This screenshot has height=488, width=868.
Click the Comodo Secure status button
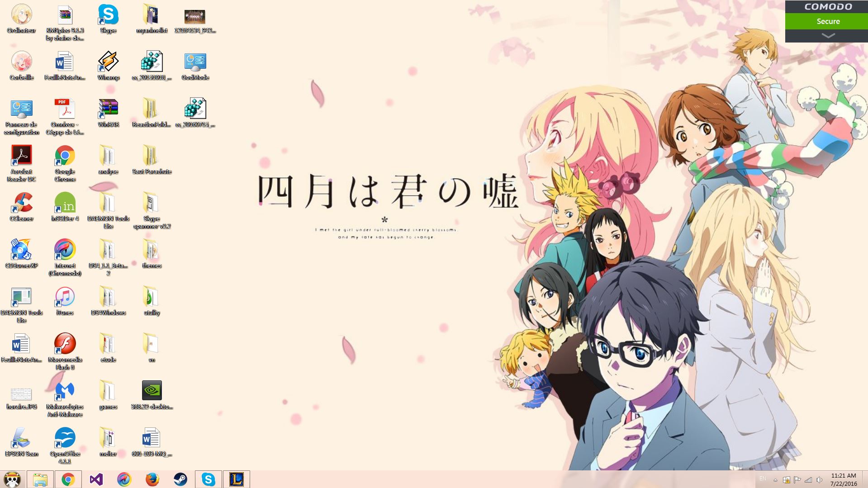[x=828, y=21]
